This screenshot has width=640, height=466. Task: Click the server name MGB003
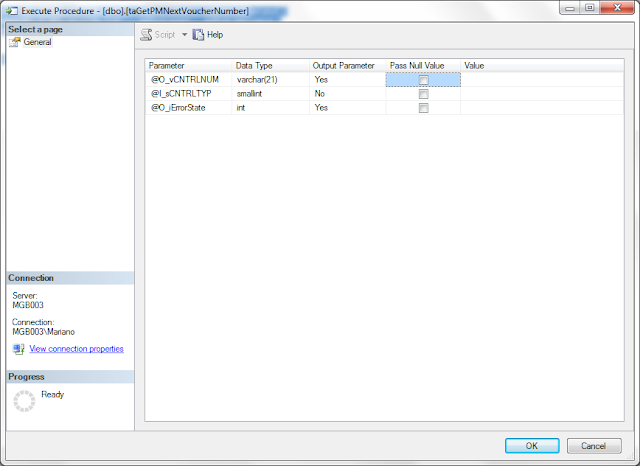click(x=28, y=305)
